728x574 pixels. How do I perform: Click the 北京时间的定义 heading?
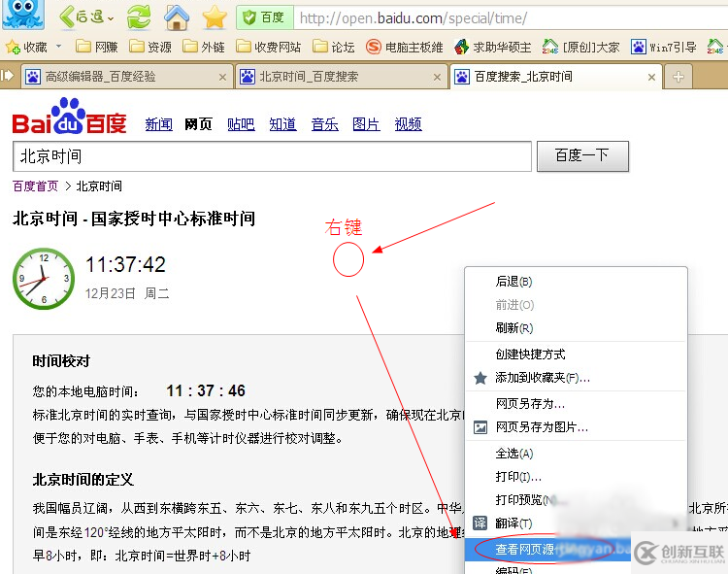(83, 479)
